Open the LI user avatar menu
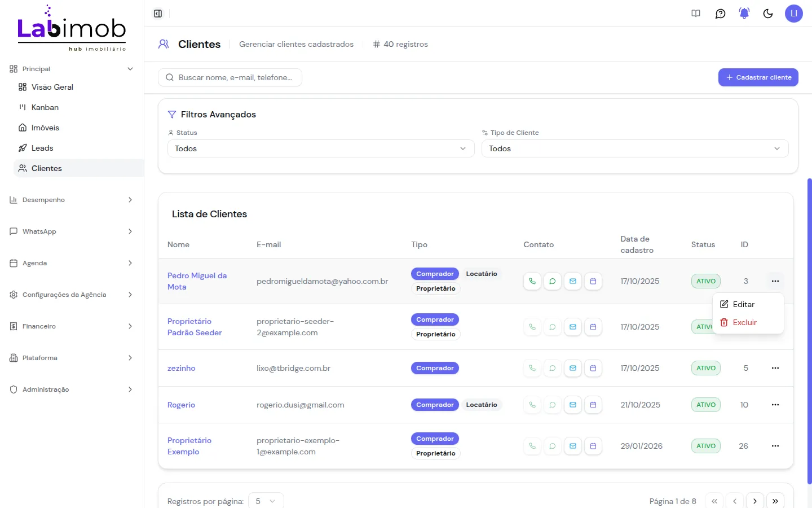Viewport: 812px width, 508px height. (793, 14)
